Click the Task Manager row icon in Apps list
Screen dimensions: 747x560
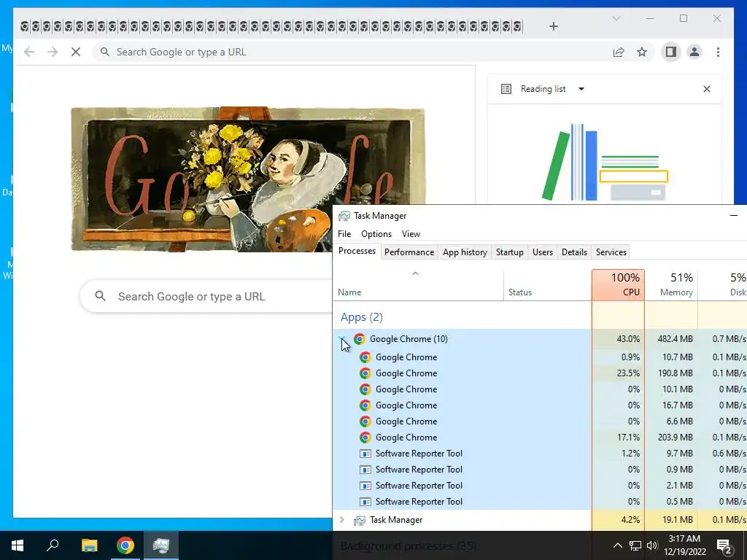[x=359, y=520]
